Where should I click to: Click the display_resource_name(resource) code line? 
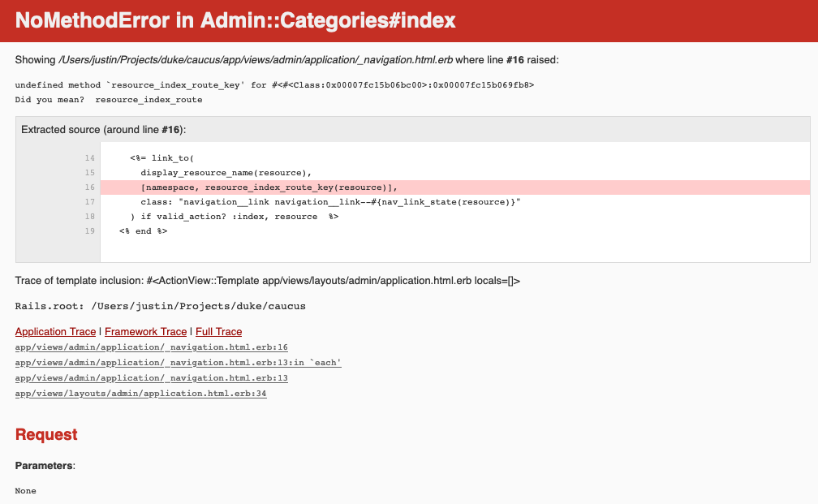point(226,173)
